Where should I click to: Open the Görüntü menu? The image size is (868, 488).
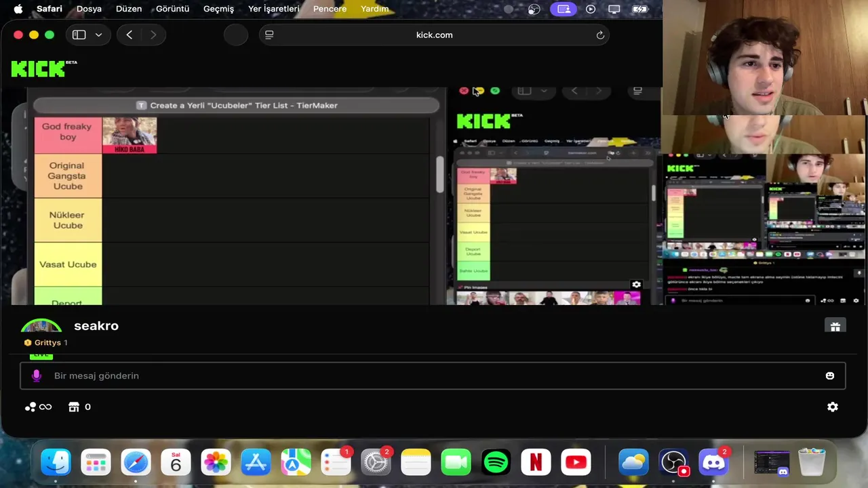[173, 9]
